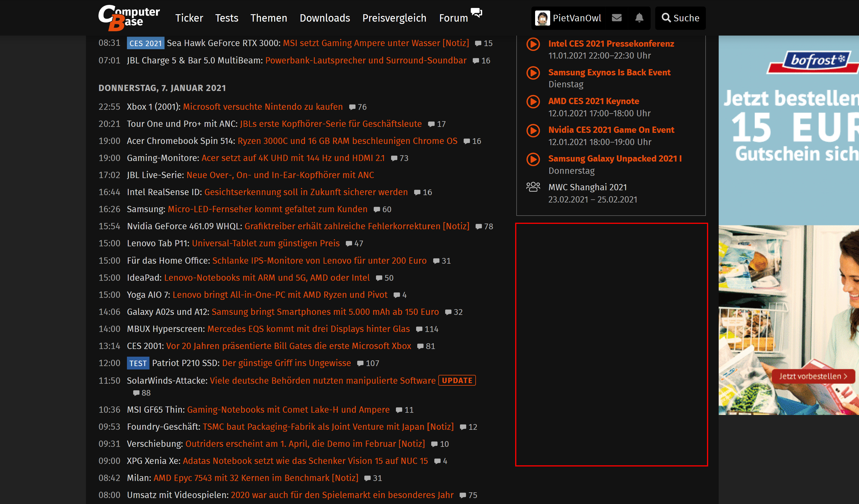Image resolution: width=859 pixels, height=504 pixels.
Task: Click the CES 2021 tag badge
Action: point(145,43)
